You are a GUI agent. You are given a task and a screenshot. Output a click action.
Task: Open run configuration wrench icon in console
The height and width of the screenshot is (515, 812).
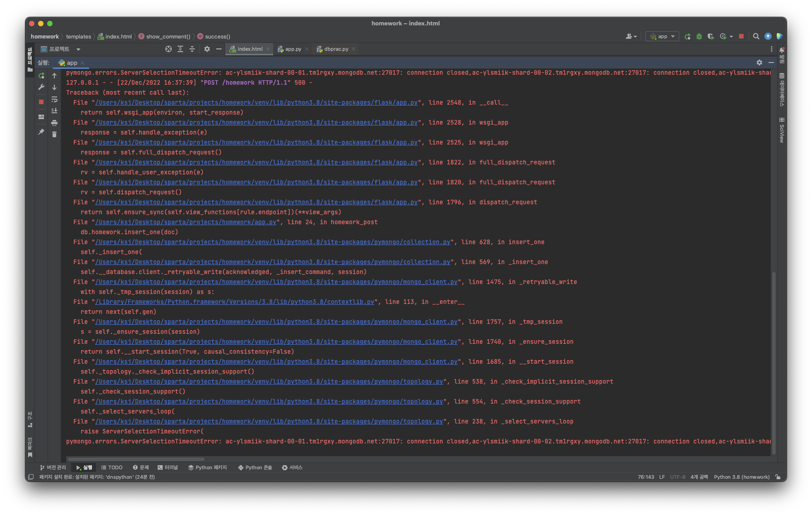[41, 87]
